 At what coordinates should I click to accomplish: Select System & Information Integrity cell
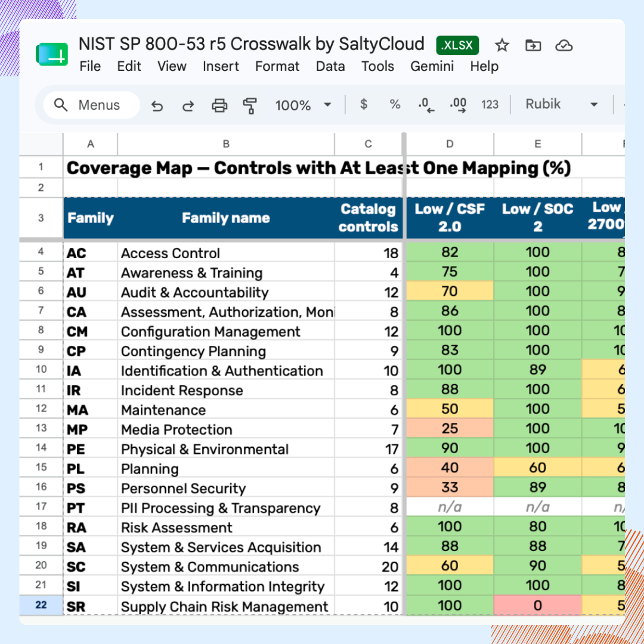(x=226, y=586)
